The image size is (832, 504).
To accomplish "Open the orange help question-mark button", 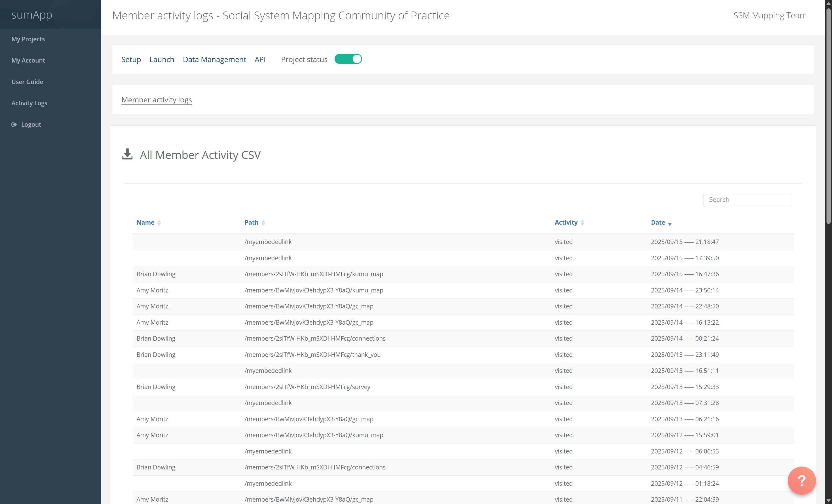I will [x=801, y=480].
